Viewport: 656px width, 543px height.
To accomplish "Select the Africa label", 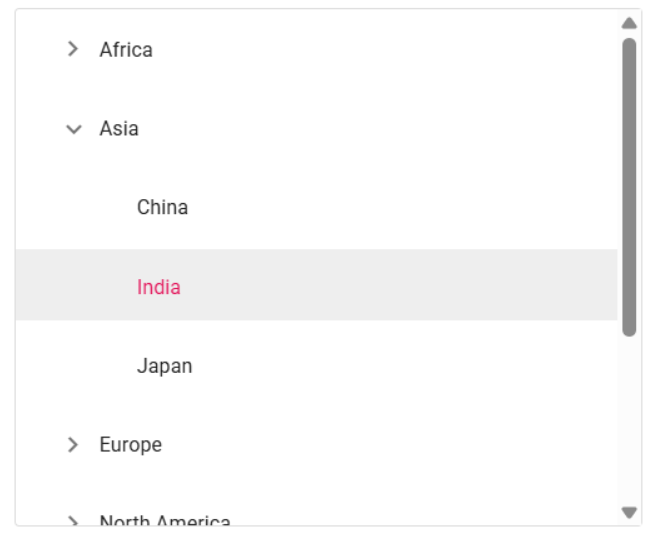I will 126,49.
